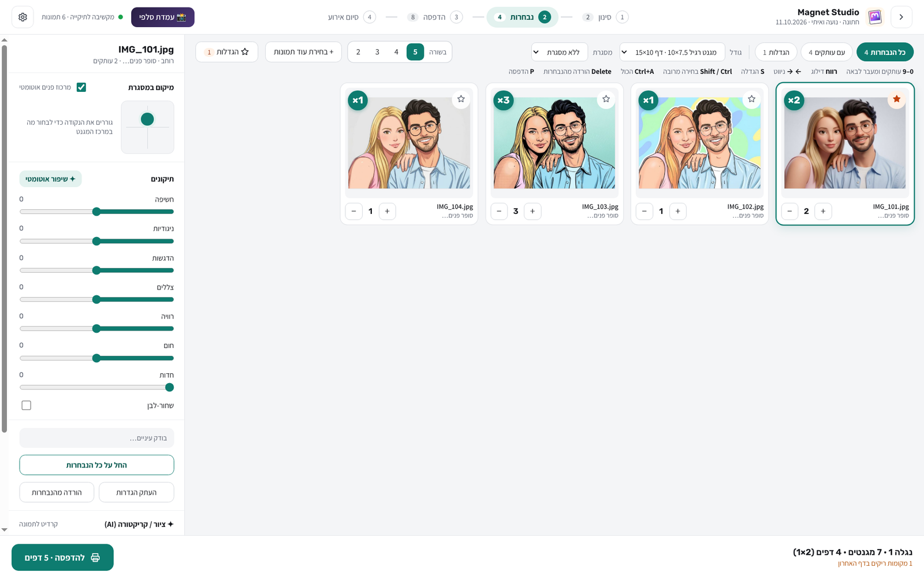Click the add more photos button
924x579 pixels.
click(x=303, y=52)
